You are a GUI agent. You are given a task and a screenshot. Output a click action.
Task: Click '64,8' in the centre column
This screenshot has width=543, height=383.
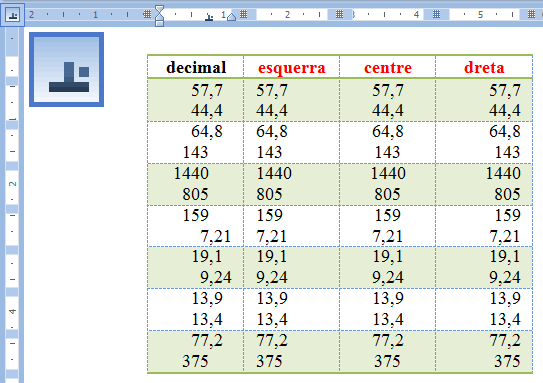click(x=388, y=132)
